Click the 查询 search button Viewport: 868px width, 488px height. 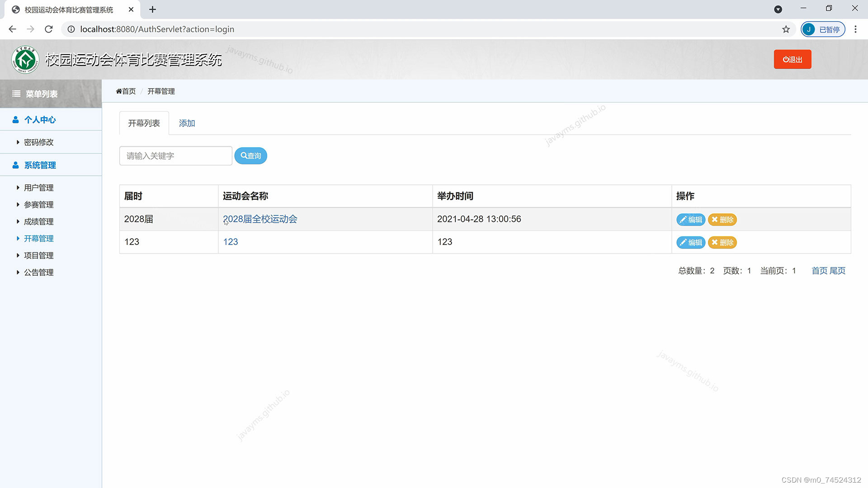250,156
